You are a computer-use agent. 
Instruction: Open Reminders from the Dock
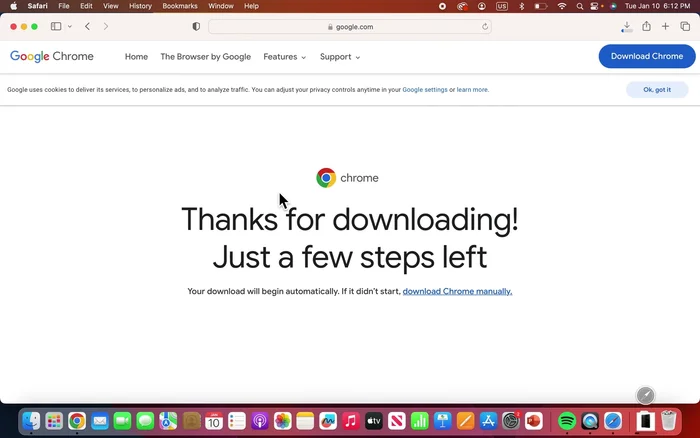[237, 421]
